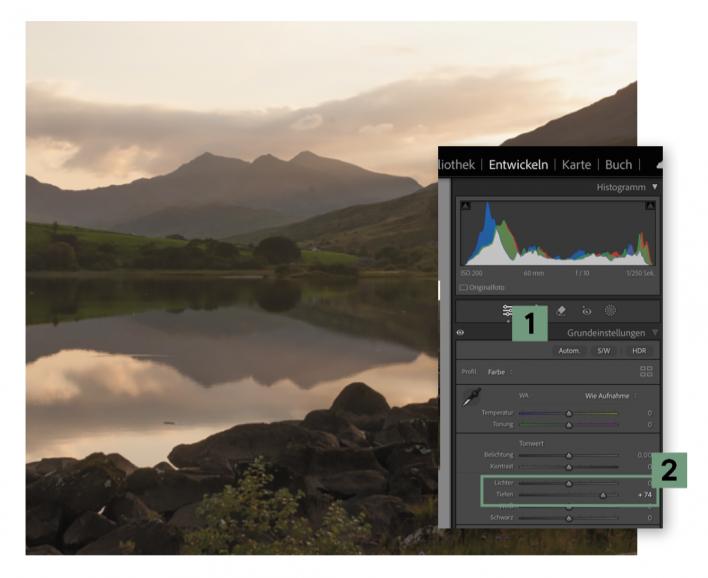Collapse the Histogramm panel
The width and height of the screenshot is (708, 578).
point(655,186)
